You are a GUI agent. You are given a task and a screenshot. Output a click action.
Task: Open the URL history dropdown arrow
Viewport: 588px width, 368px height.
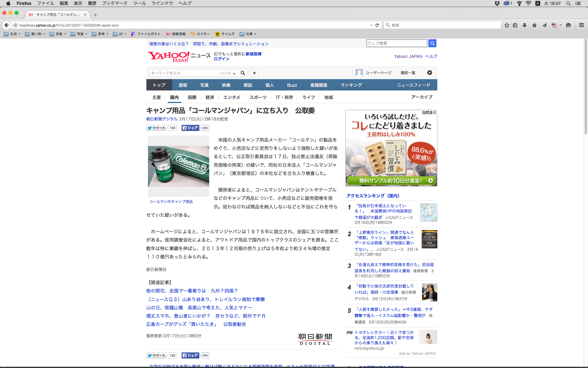coord(371,25)
